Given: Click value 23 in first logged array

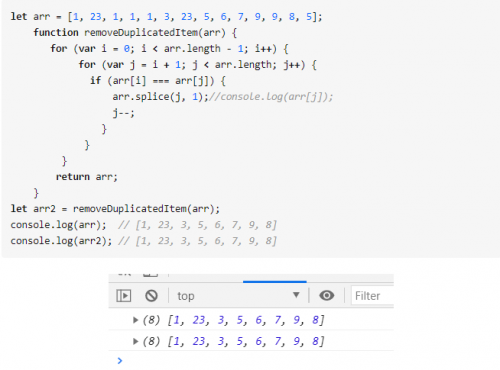Looking at the screenshot, I should [x=199, y=320].
